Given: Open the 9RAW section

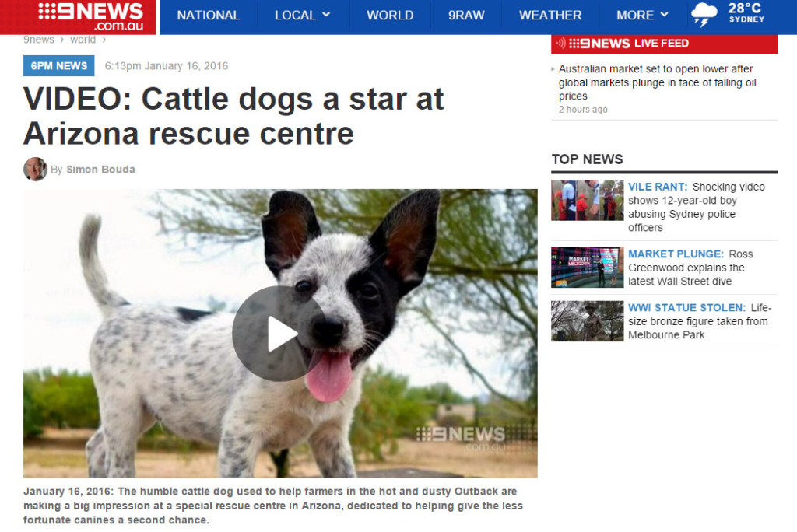Looking at the screenshot, I should point(466,16).
